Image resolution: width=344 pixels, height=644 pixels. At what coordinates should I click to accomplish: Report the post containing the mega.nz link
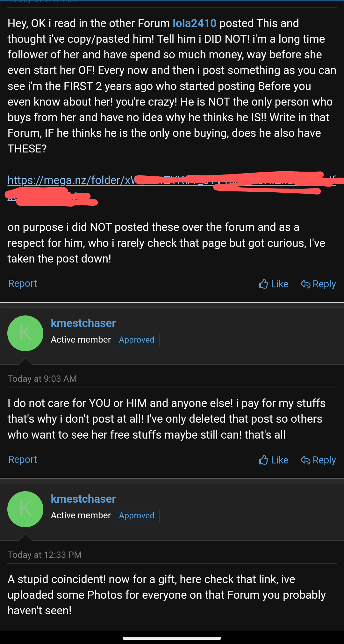click(x=23, y=283)
